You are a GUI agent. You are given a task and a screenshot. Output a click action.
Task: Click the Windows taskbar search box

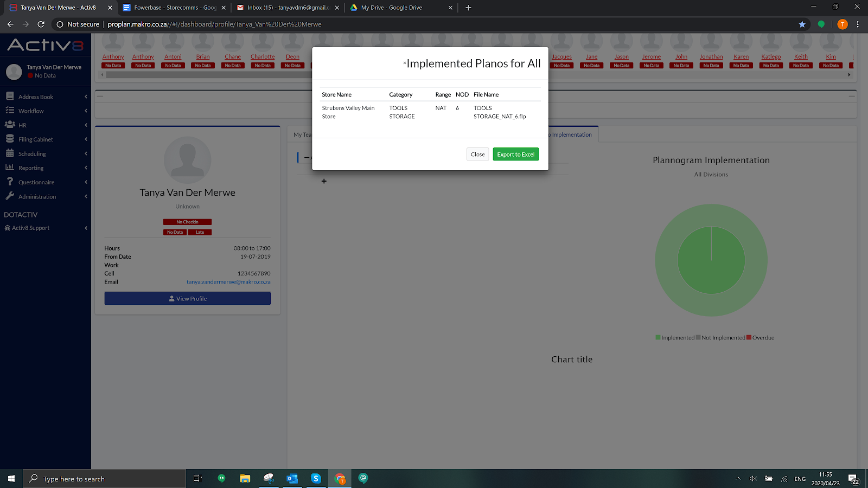[104, 479]
